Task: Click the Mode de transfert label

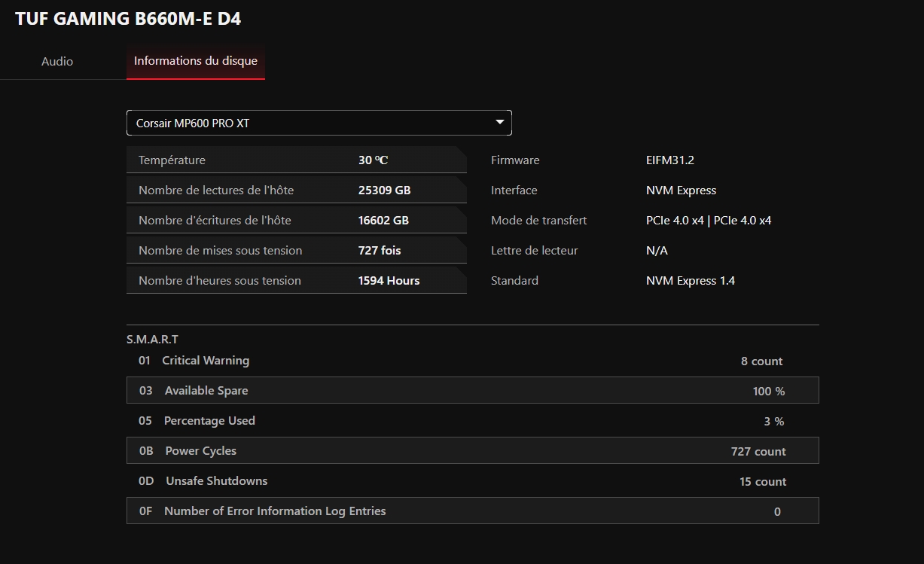Action: (x=539, y=221)
